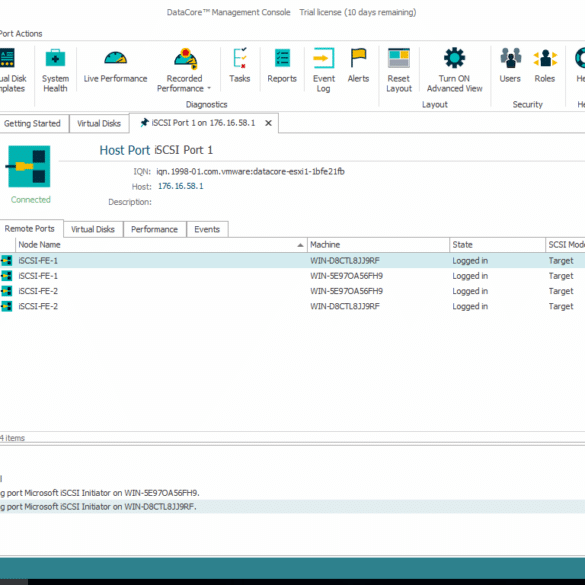Sort by the SCSI Mode column header
Screen dimensions: 585x585
point(565,245)
